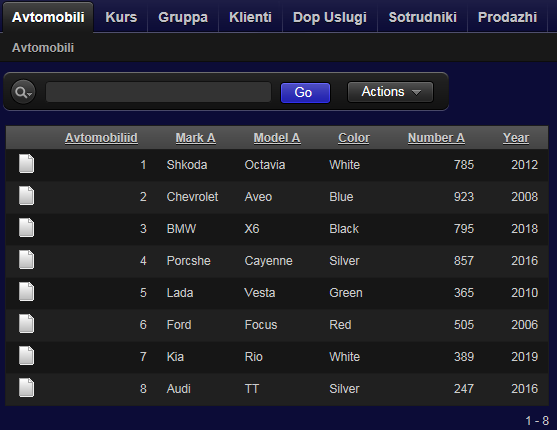Open edit icon for Shkoda Octavia row
Viewport: 557px width, 430px height.
tap(27, 164)
